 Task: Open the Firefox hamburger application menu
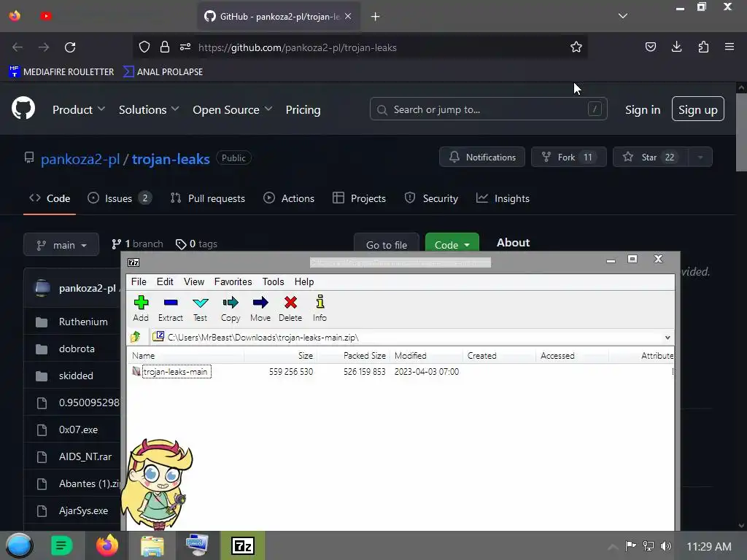[x=729, y=47]
